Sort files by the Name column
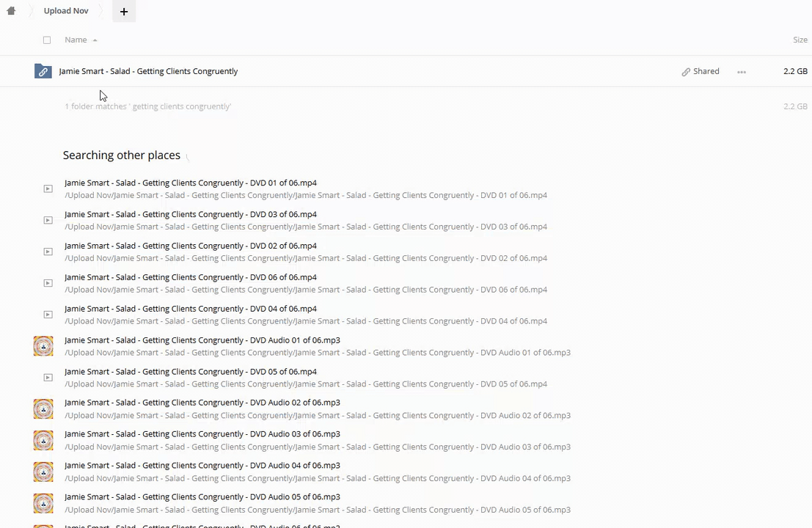Screen dimensions: 812x528 (76, 40)
